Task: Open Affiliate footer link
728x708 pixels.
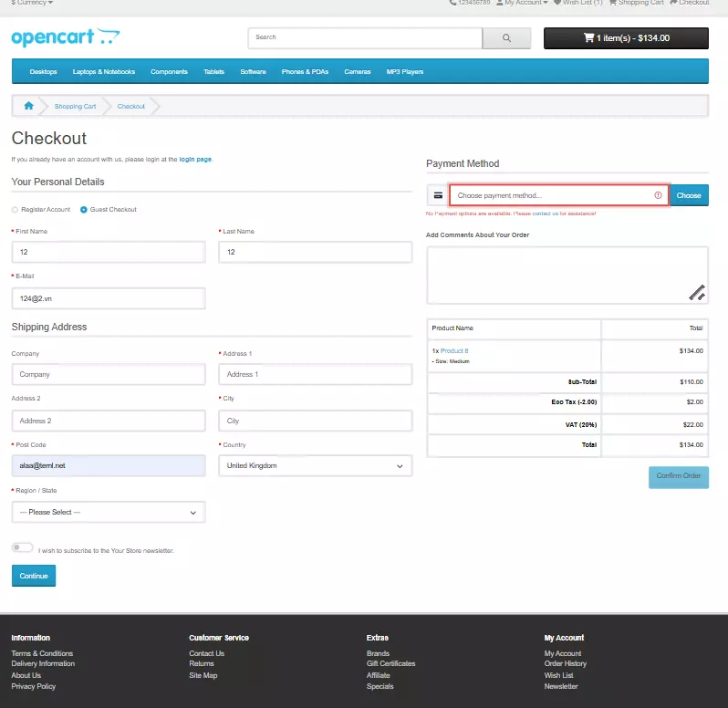Action: coord(379,675)
